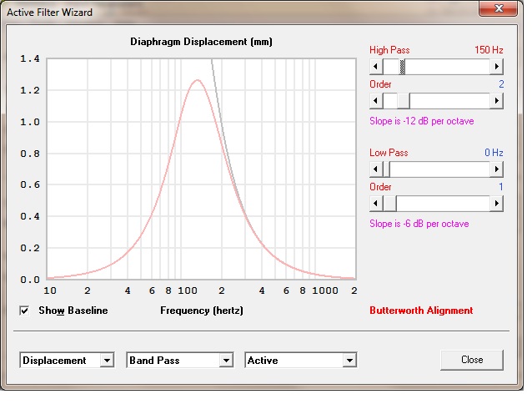Open the Active filter mode dropdown

tap(349, 361)
